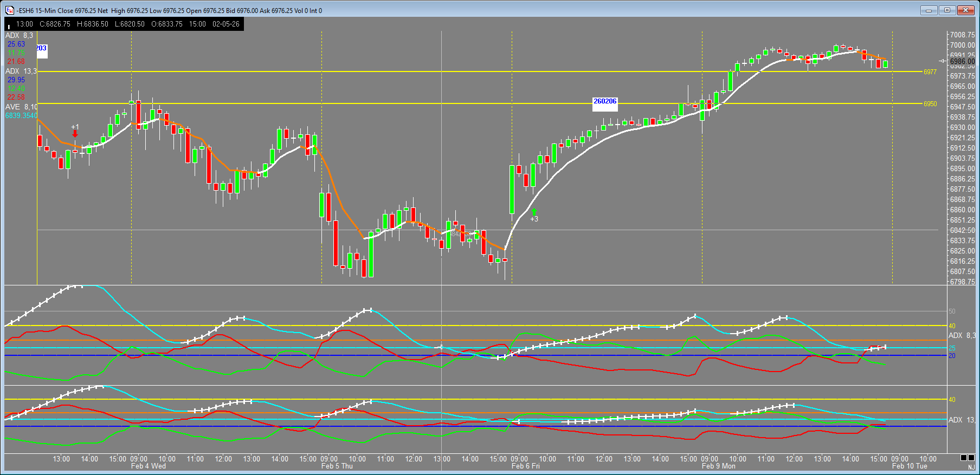Click the NJ label in bottom right corner

tap(971, 467)
